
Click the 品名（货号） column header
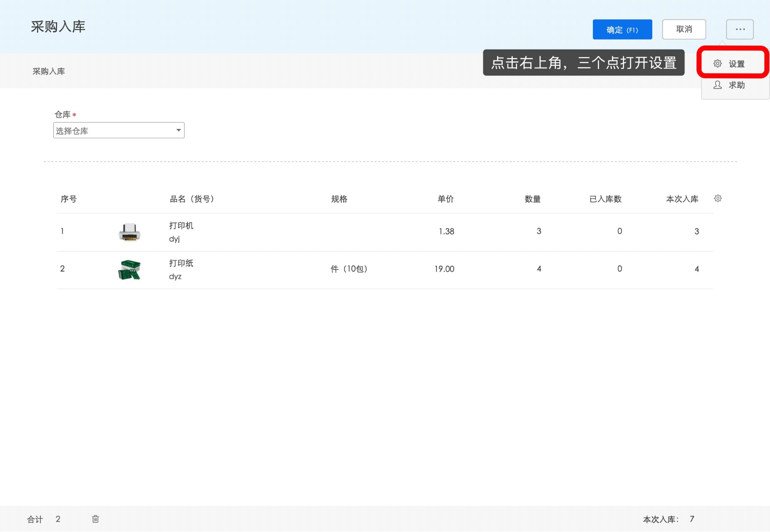coord(192,199)
